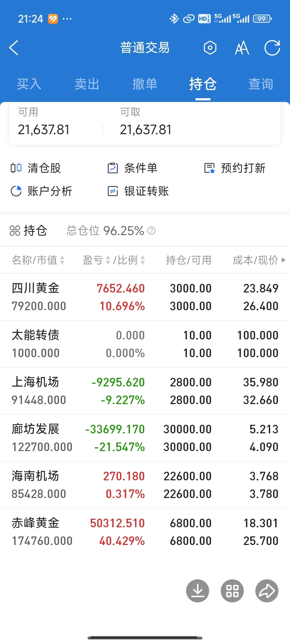The image size is (290, 644).
Task: Switch to the 卖出 tab
Action: (x=87, y=84)
